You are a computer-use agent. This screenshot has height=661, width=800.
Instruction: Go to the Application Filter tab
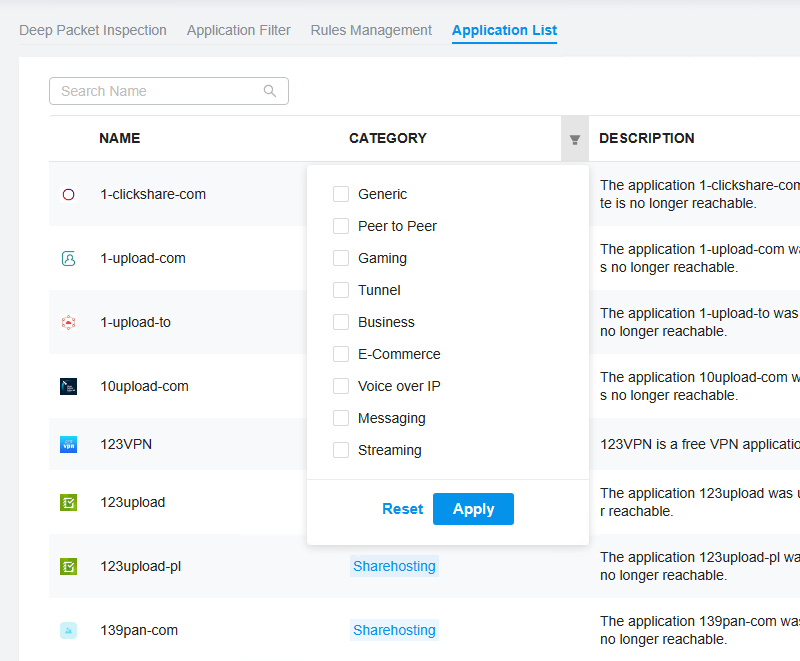point(239,30)
